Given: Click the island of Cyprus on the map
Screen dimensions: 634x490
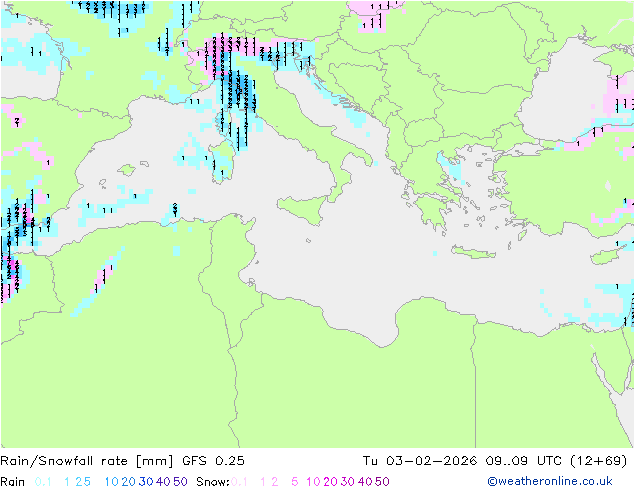Looking at the screenshot, I should pos(609,255).
